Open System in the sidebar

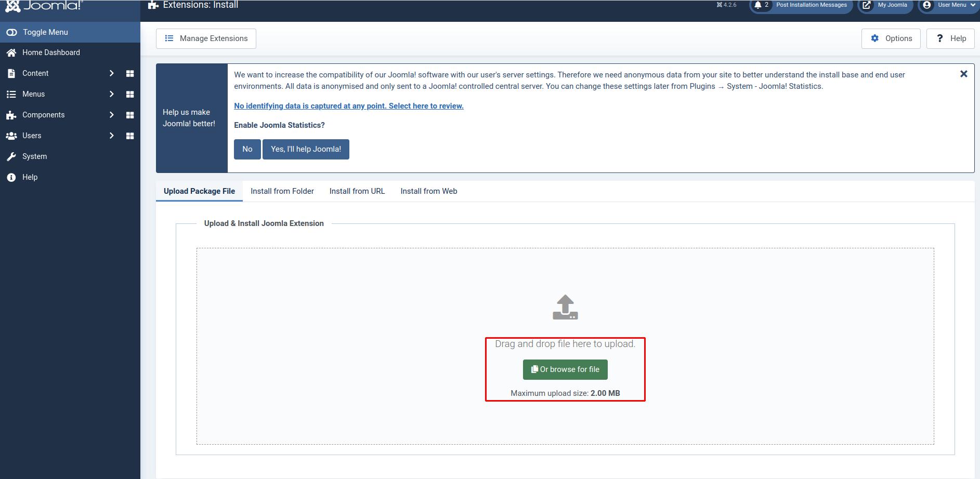[x=34, y=156]
